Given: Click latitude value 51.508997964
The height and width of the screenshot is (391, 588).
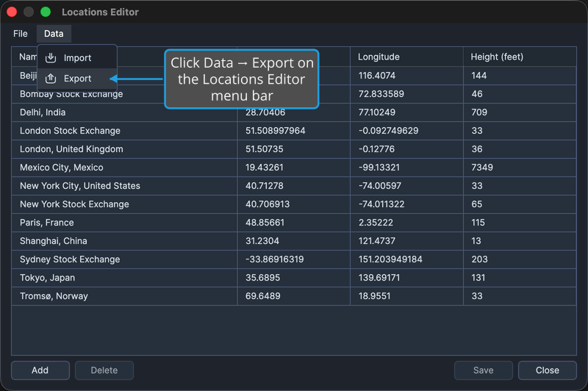Looking at the screenshot, I should pos(275,131).
